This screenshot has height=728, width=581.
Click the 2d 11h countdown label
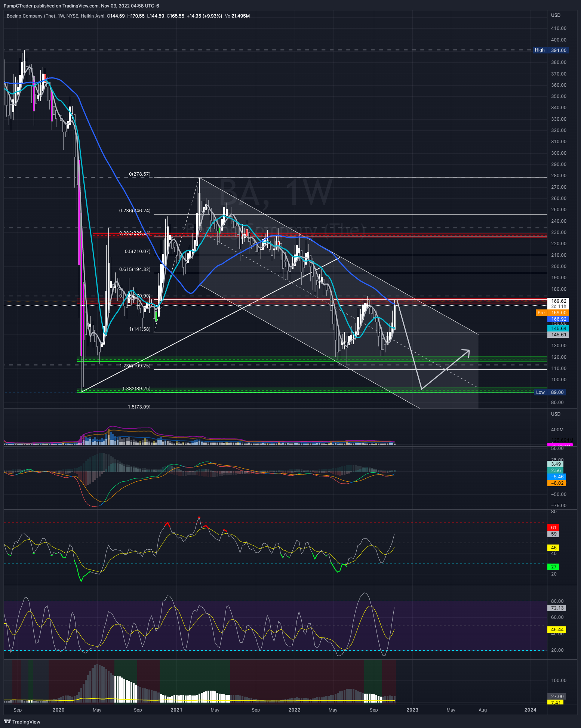(x=558, y=306)
